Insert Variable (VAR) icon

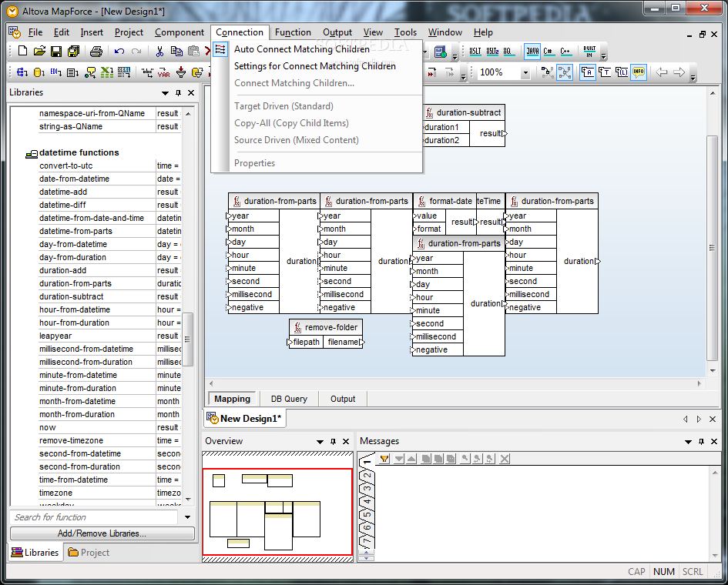[164, 72]
